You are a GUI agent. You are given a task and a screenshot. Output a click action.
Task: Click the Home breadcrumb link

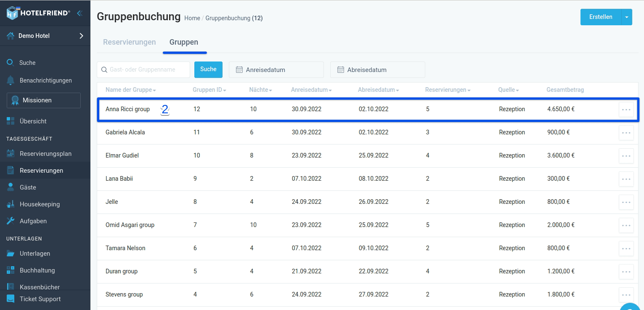[192, 18]
